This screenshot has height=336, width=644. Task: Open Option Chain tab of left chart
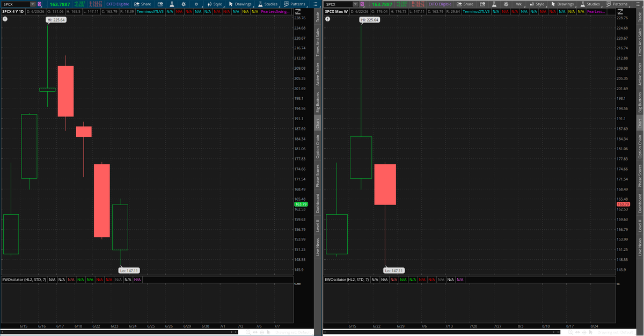pos(318,147)
